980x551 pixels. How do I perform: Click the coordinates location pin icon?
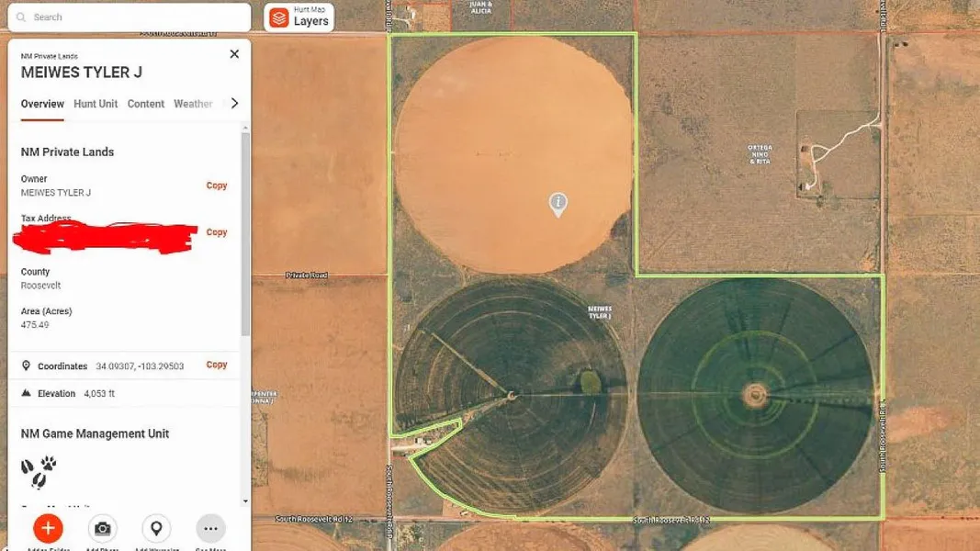[x=26, y=365]
